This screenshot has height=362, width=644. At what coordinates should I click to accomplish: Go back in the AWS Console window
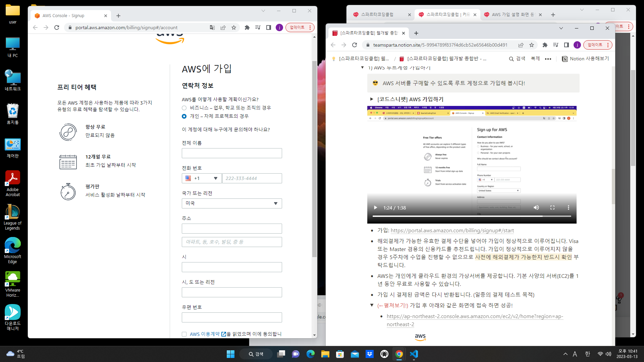[x=35, y=27]
